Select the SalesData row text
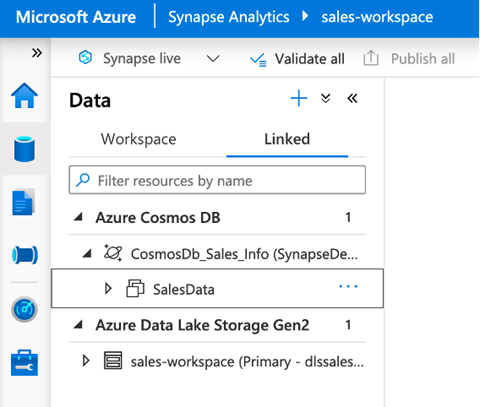The image size is (480, 407). click(x=184, y=289)
